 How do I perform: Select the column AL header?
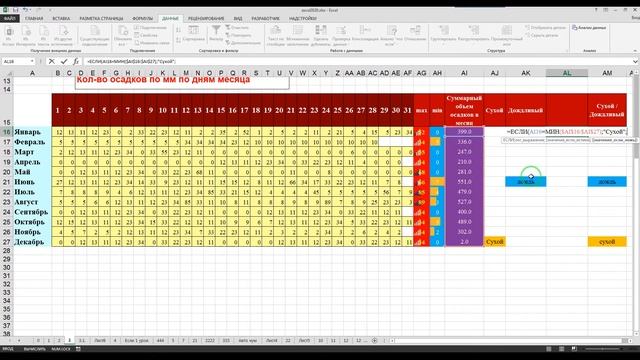pos(567,73)
